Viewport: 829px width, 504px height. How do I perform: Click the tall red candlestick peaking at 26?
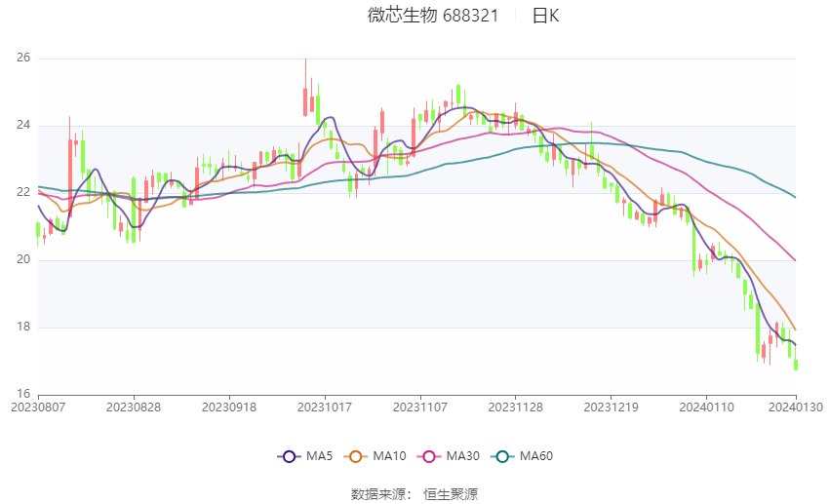click(305, 88)
